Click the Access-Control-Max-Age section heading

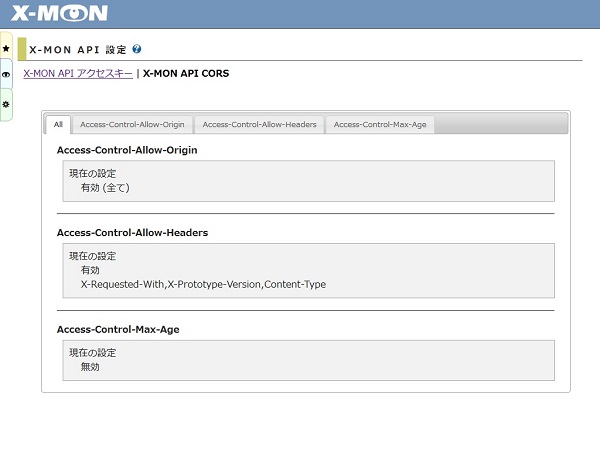pos(118,329)
